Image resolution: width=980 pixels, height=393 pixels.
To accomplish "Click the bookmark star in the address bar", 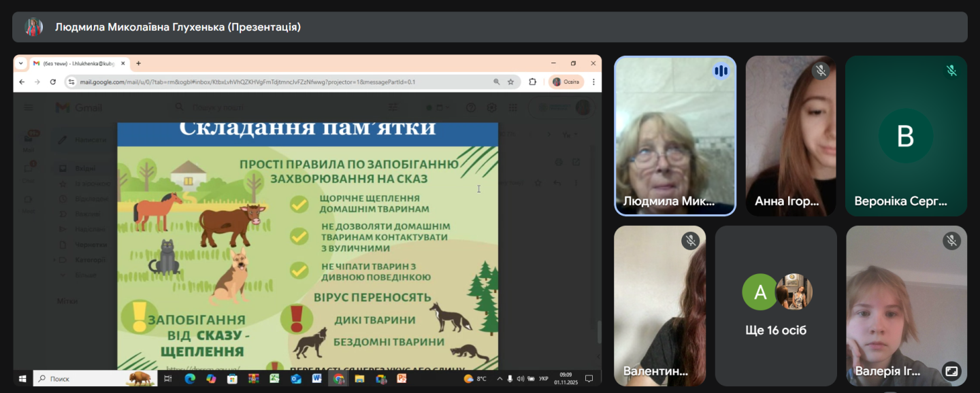I will [510, 82].
